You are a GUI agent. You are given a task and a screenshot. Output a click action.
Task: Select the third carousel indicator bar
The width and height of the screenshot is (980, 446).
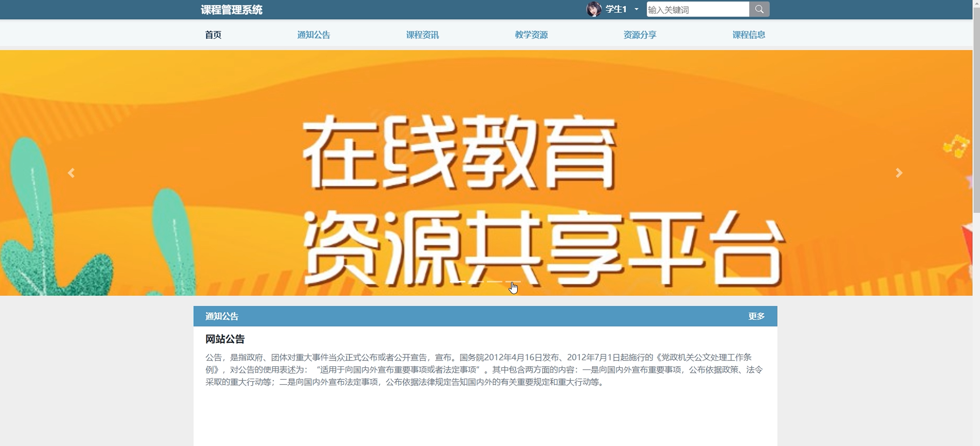495,281
